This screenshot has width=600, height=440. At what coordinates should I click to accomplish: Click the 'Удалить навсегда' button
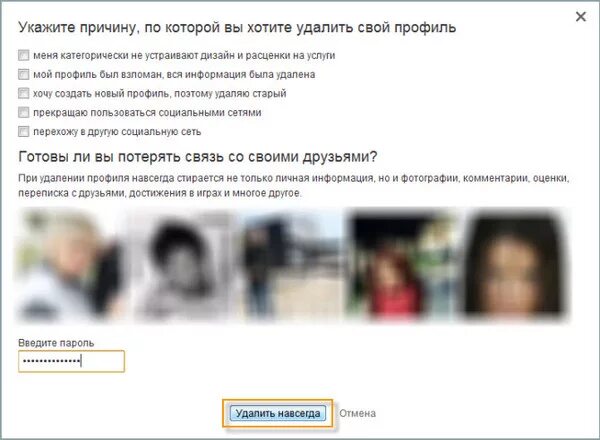(x=278, y=413)
